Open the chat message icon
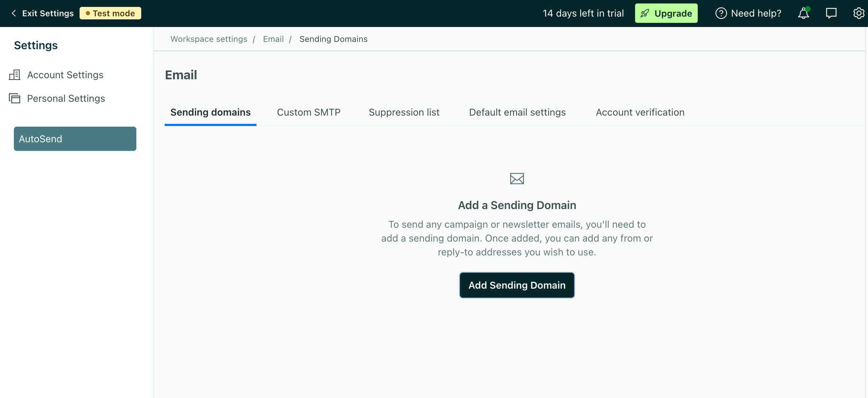 (x=831, y=13)
